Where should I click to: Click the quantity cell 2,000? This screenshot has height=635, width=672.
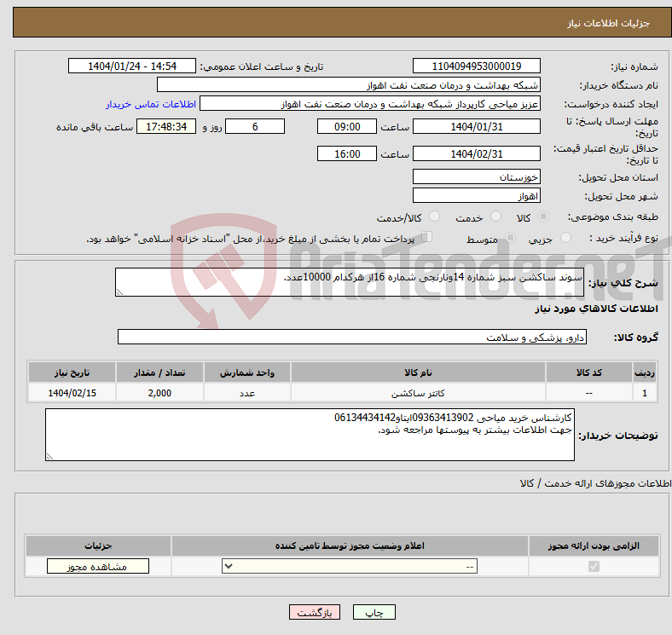159,393
